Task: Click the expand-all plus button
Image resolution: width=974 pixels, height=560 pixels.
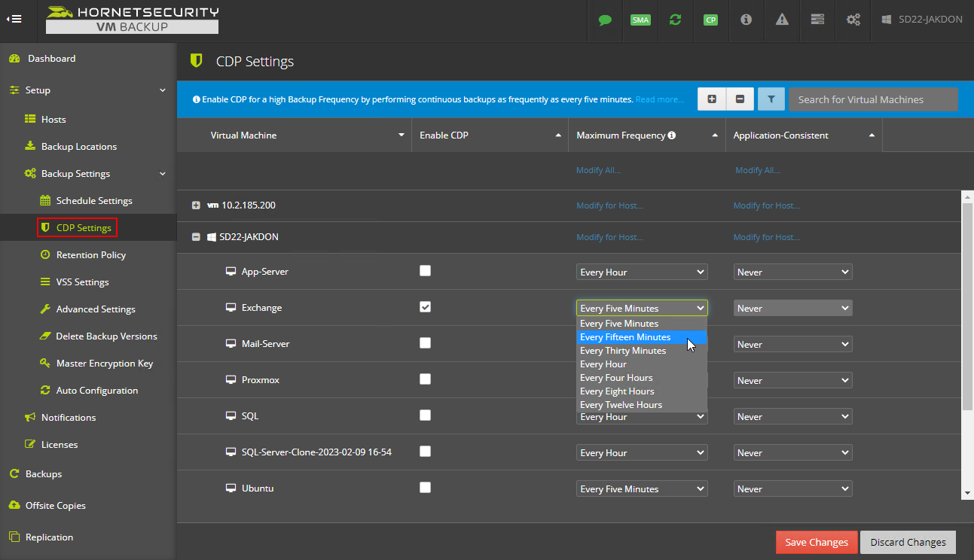Action: coord(712,99)
